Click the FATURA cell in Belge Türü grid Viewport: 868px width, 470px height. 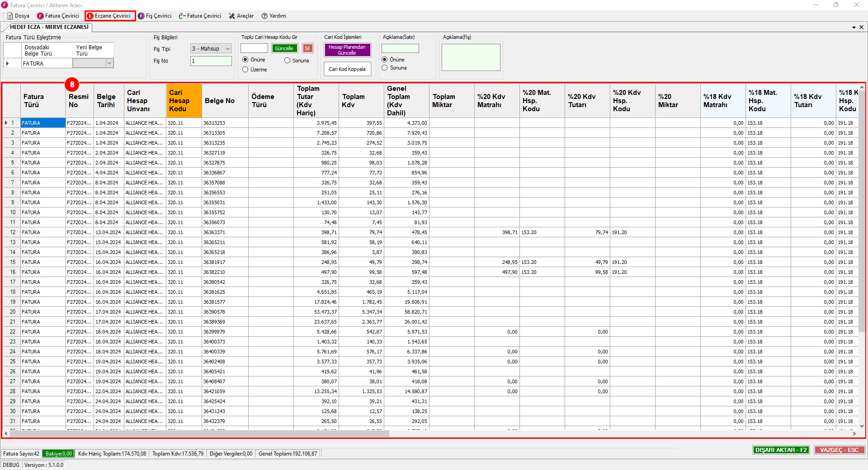[x=47, y=64]
